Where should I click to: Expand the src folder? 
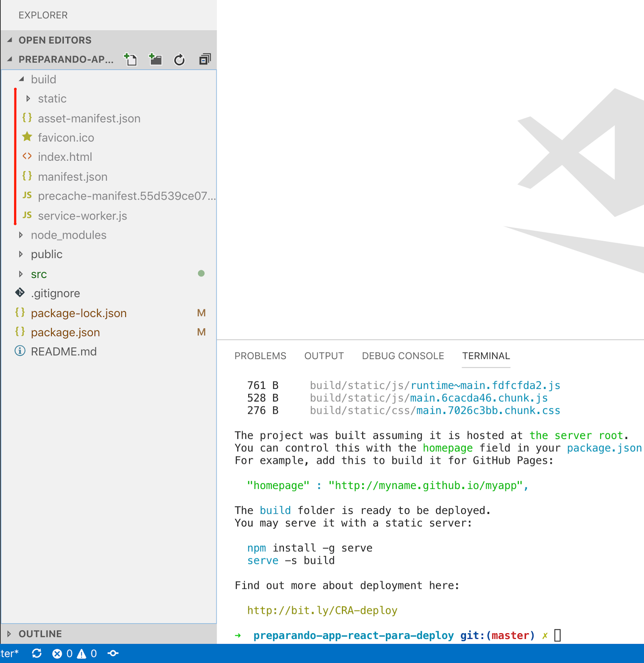coord(21,274)
